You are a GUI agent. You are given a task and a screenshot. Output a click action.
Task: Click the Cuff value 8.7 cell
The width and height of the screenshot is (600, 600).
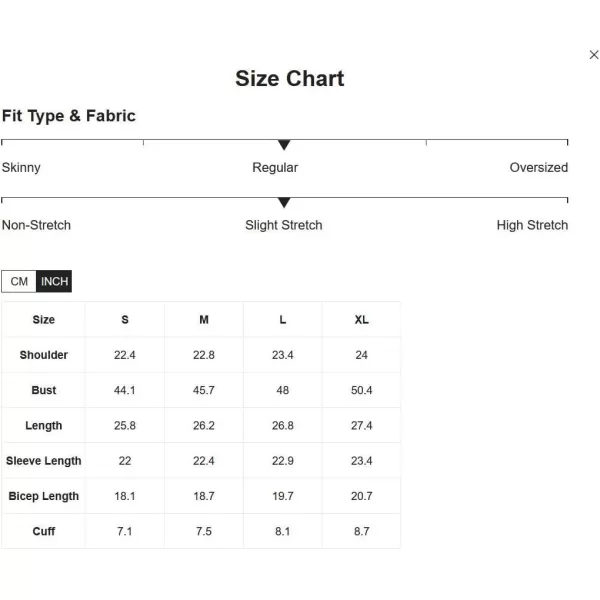click(x=362, y=531)
